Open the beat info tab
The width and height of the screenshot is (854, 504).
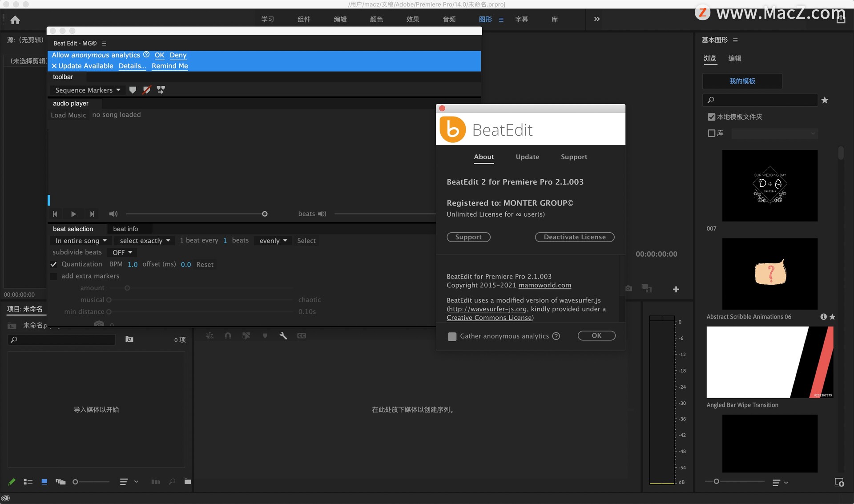[x=125, y=229]
